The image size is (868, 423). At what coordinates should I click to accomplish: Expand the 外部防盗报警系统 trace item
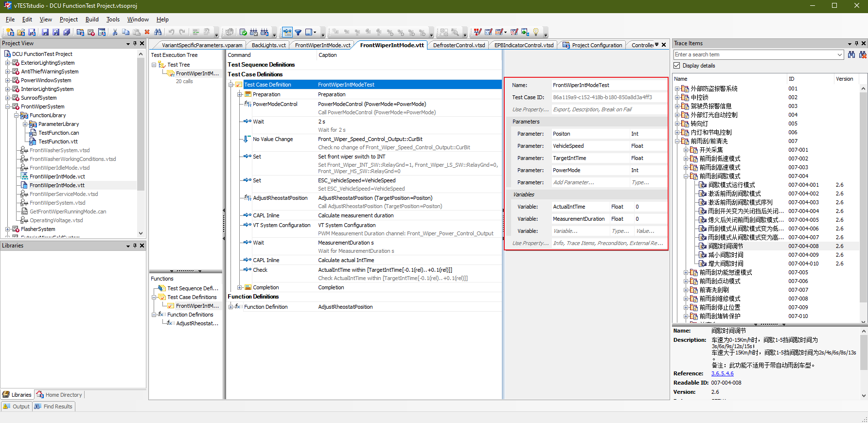click(677, 88)
